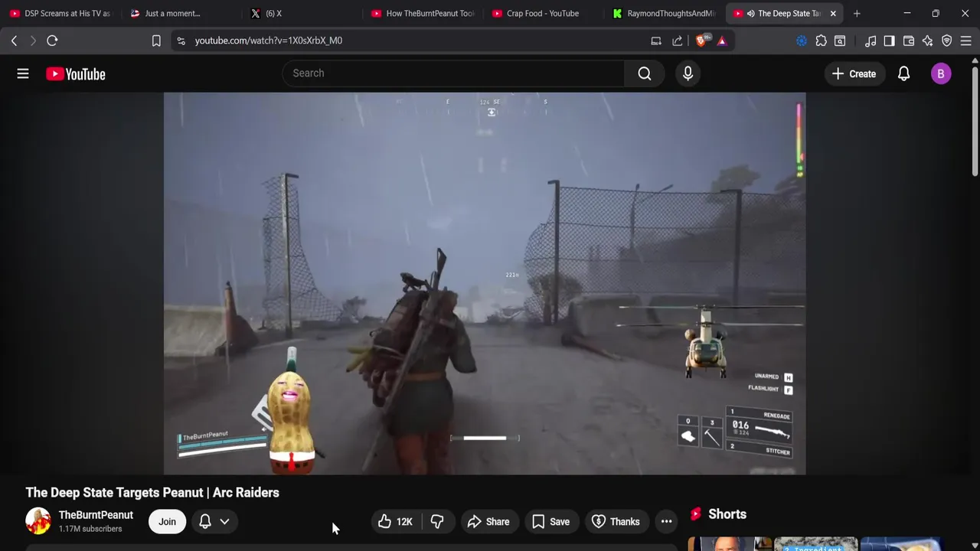Open the Brave Leo AI sparkle icon
Image resolution: width=980 pixels, height=551 pixels.
pos(928,41)
